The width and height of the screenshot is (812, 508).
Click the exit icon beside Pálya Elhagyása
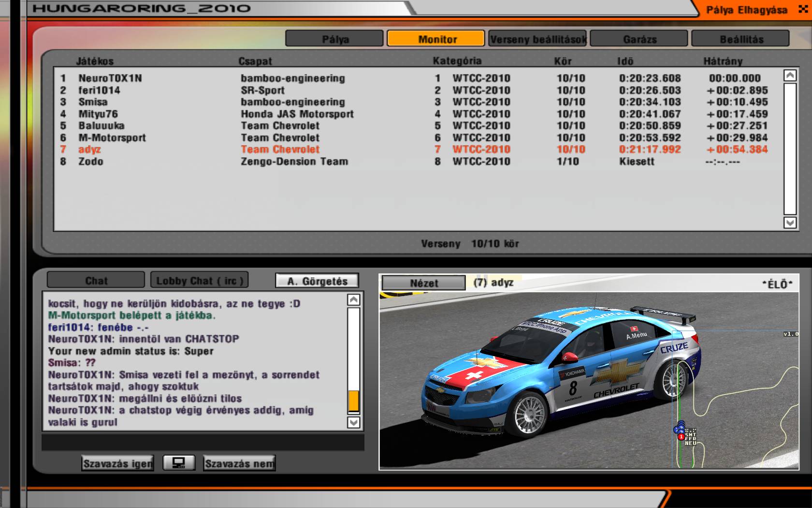[803, 9]
